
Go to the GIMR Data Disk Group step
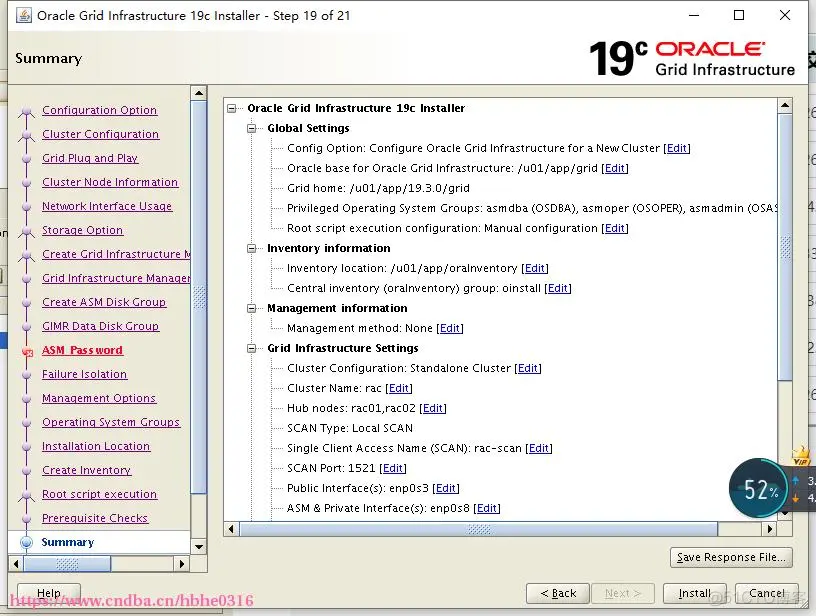(x=100, y=326)
